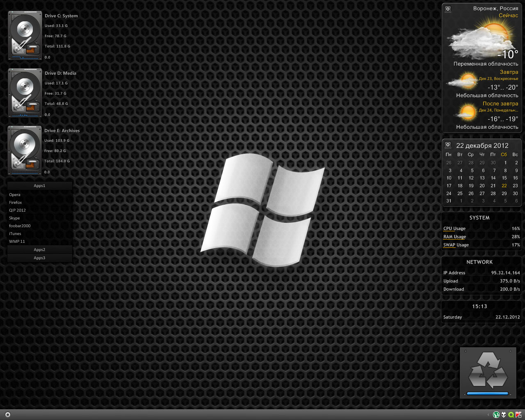Launch Opera from the Apps1 list

15,195
